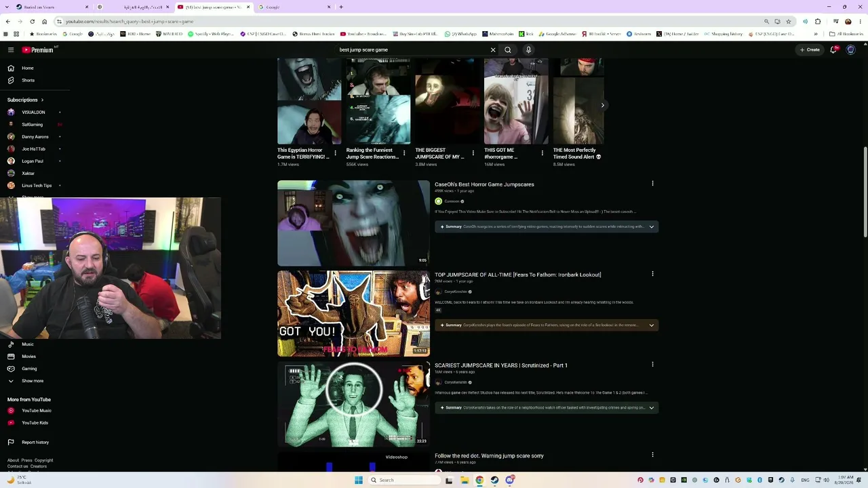Open the Linus Tech Tips channel
This screenshot has height=488, width=868.
pos(34,185)
